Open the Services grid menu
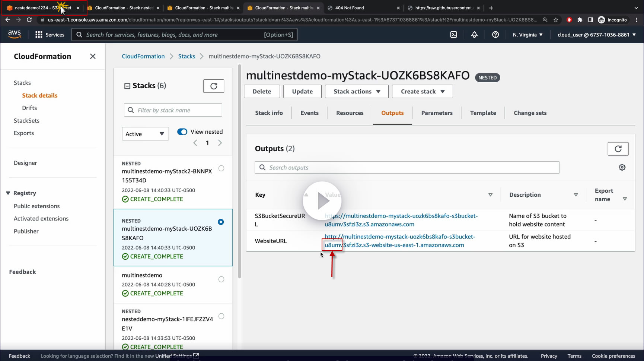The width and height of the screenshot is (644, 361). click(50, 35)
